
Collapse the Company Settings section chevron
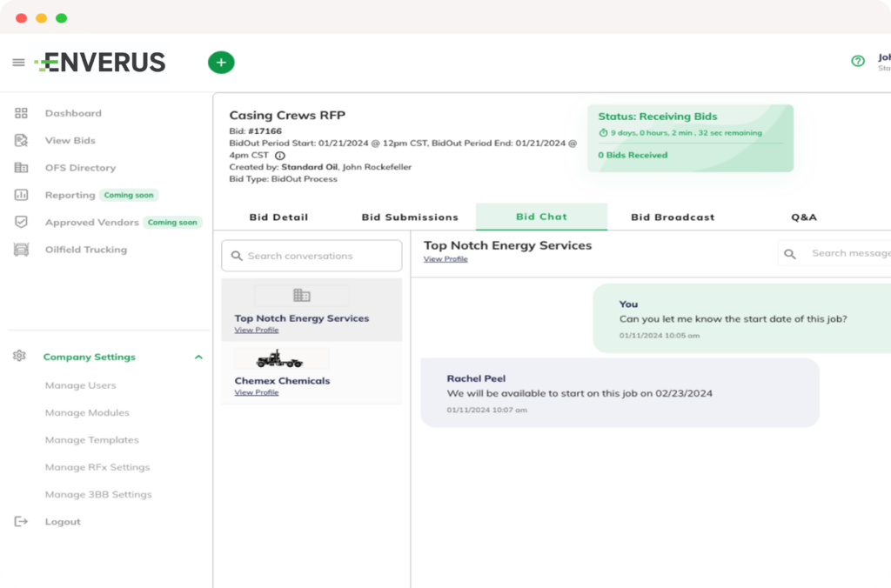pyautogui.click(x=198, y=357)
